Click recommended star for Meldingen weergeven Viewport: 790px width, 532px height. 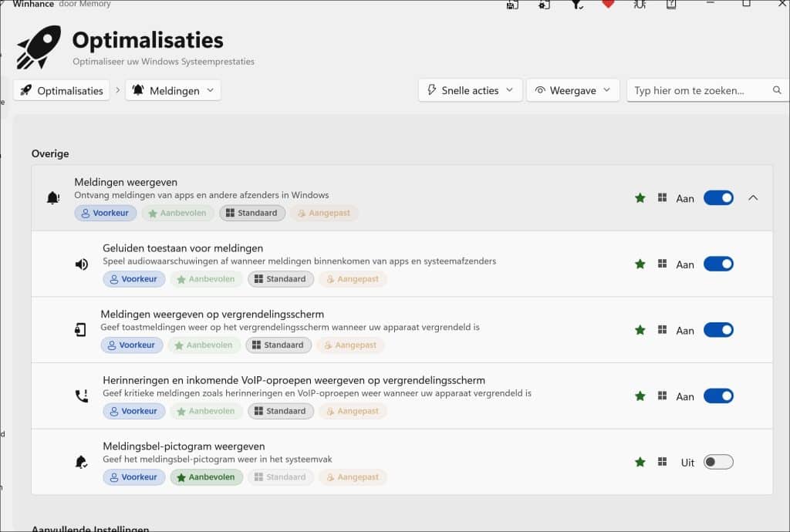[x=640, y=198]
